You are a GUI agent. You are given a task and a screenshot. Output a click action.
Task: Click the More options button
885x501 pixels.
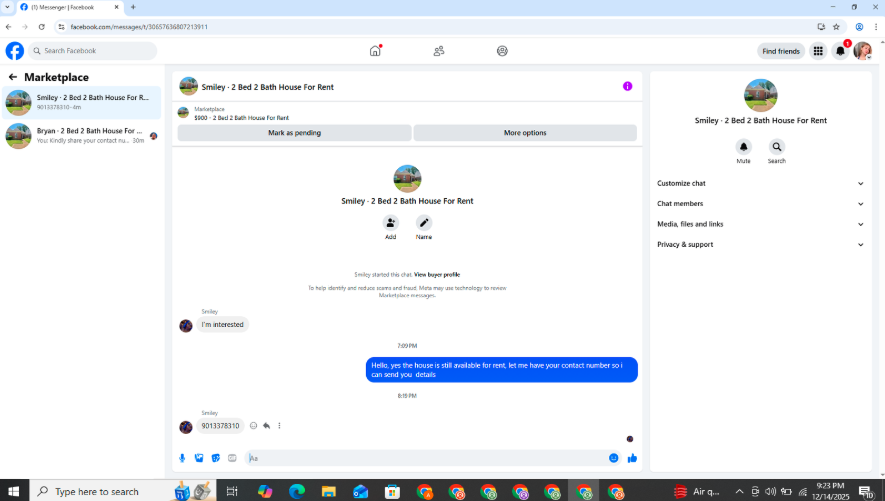point(525,133)
